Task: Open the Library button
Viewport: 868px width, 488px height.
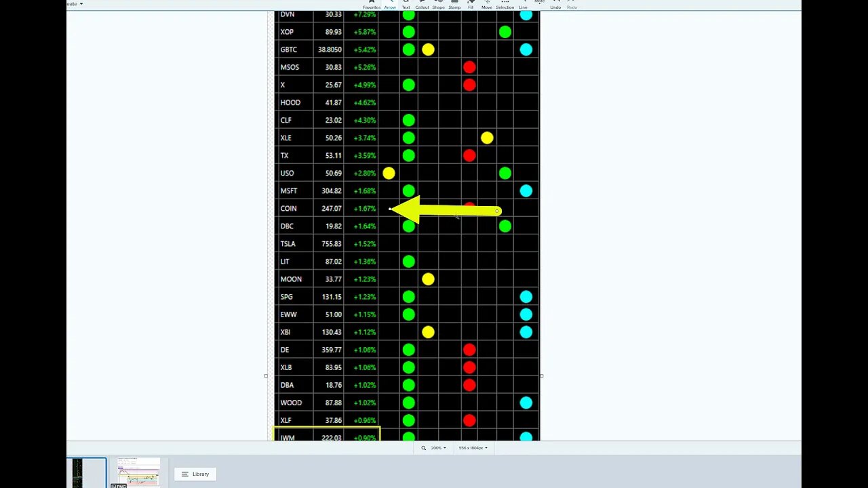Action: [x=195, y=474]
